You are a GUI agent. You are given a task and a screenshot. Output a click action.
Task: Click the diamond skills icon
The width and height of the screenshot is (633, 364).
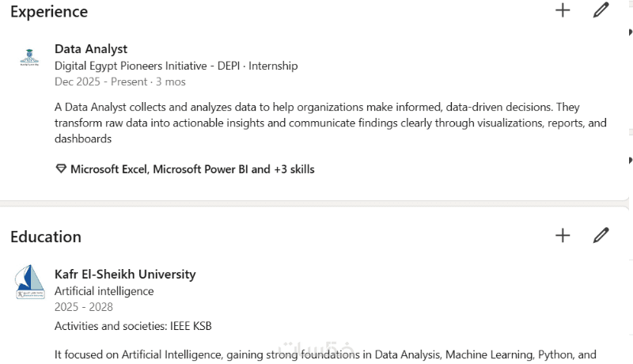[60, 169]
